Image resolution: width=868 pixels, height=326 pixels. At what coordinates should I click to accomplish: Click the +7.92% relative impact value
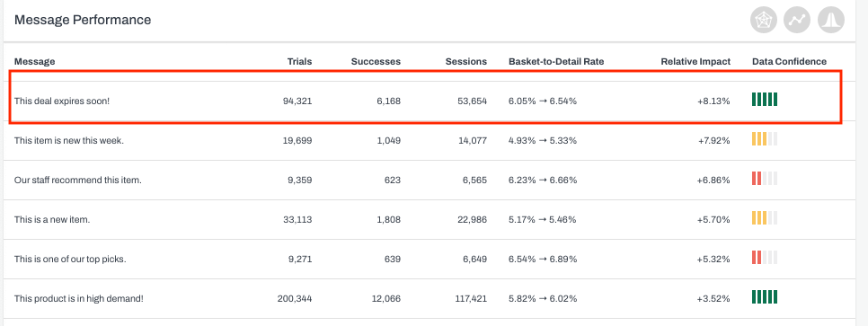pyautogui.click(x=713, y=141)
